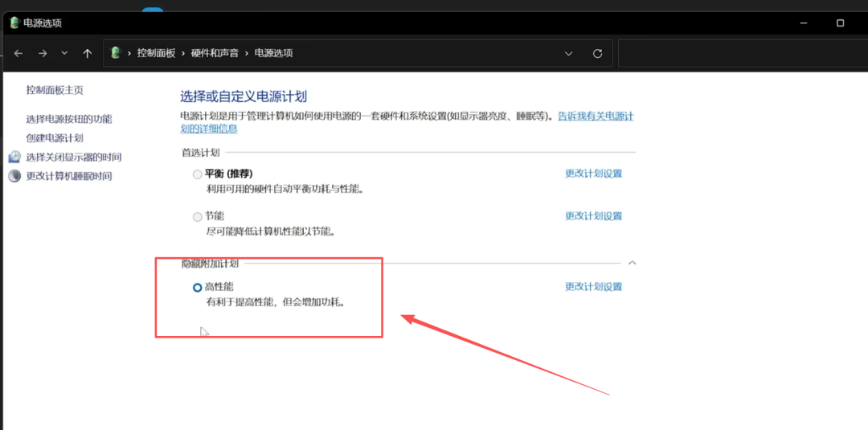Open 选择电源按钮的功能 link

69,119
